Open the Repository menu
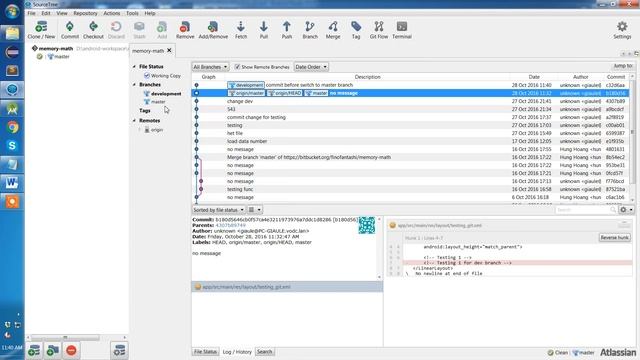Image resolution: width=640 pixels, height=360 pixels. [85, 13]
